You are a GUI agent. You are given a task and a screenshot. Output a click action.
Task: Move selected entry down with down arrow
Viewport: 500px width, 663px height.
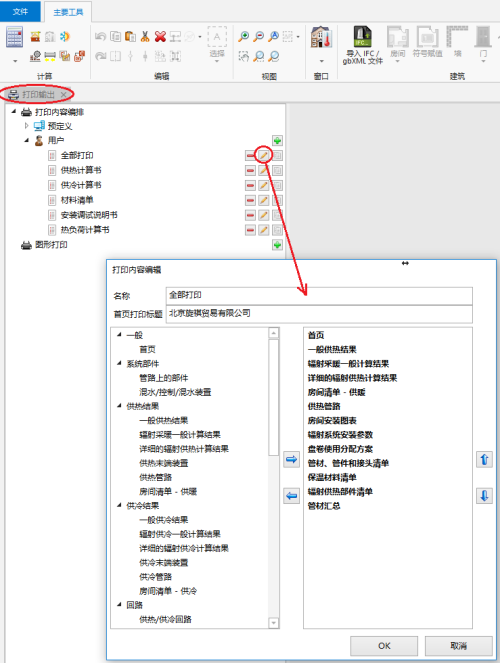[x=484, y=496]
